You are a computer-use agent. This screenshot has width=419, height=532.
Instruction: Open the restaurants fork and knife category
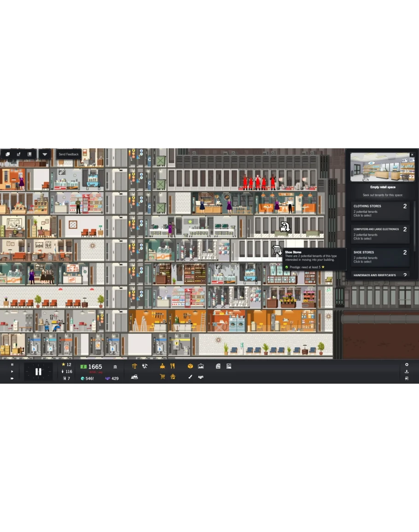173,366
